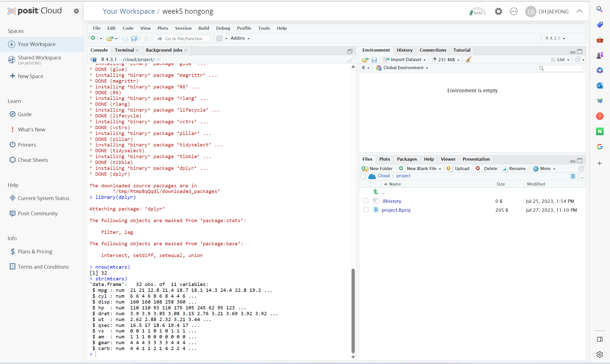Open project settings gear in header
The height and width of the screenshot is (364, 610).
[498, 11]
